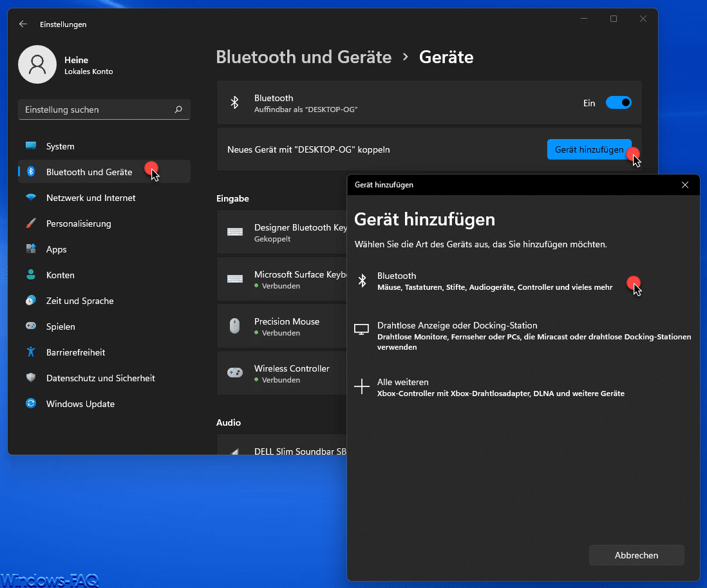This screenshot has height=588, width=707.
Task: Click the Eingabe section heading
Action: pos(232,198)
